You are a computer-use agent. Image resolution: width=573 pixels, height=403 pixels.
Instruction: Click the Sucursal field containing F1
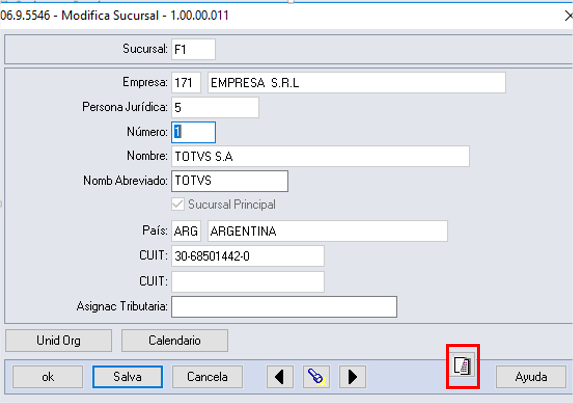tap(193, 49)
